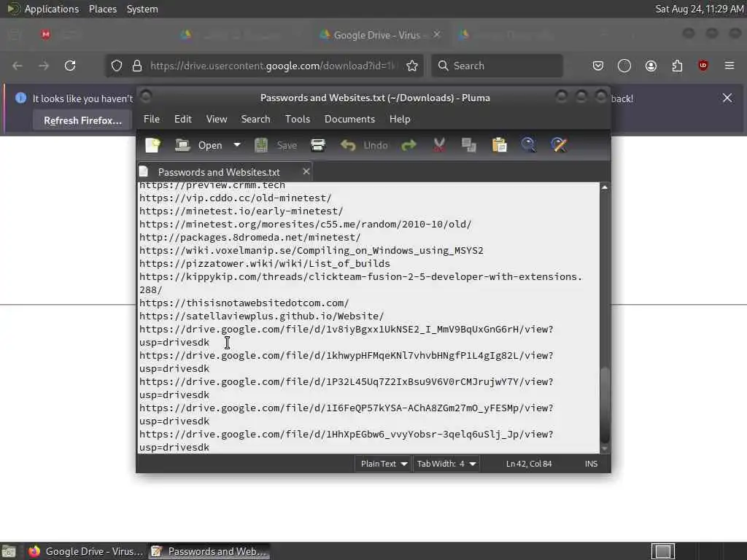Open the Firefox extensions puzzle icon

[x=677, y=66]
